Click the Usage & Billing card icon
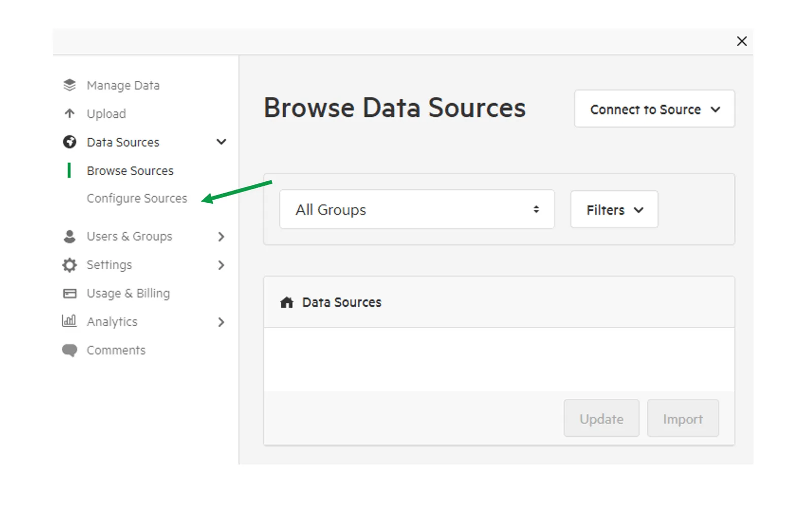 tap(70, 293)
